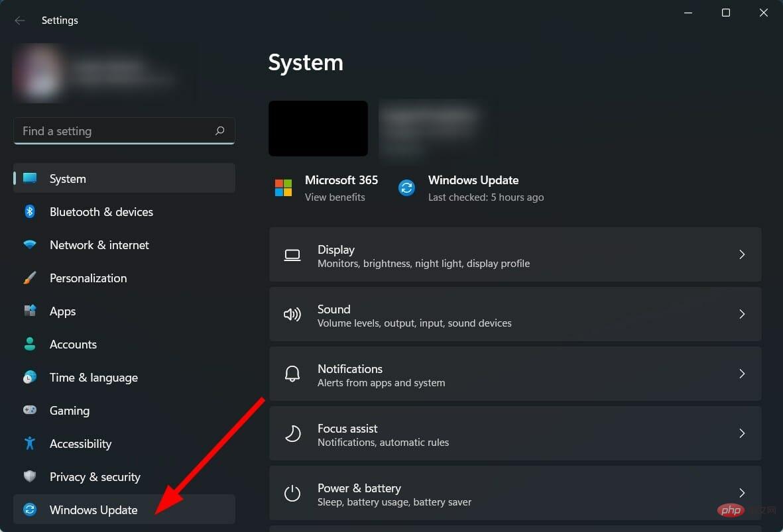Screen dimensions: 783x532
Task: Click the Privacy & security shield icon
Action: tap(30, 476)
